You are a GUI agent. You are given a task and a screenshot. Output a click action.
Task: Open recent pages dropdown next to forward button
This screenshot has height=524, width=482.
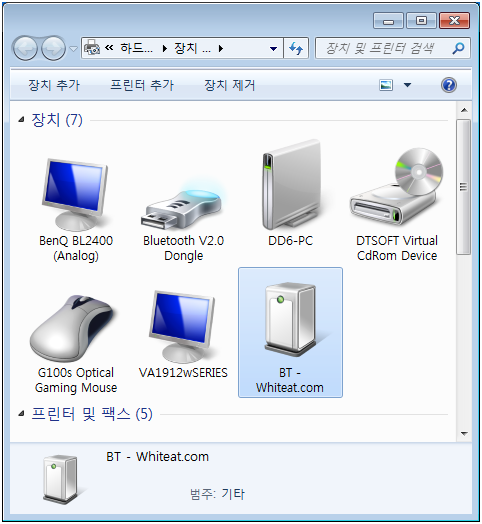point(73,49)
